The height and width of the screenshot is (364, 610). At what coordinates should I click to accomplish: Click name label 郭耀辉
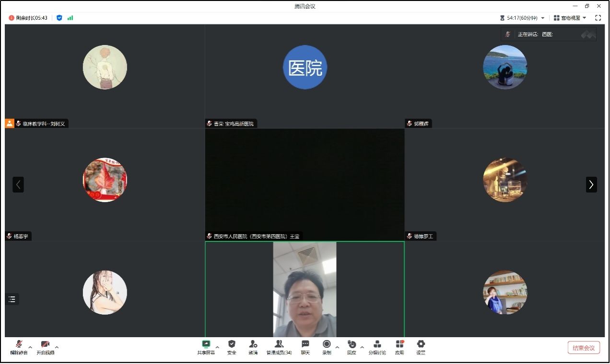(421, 124)
